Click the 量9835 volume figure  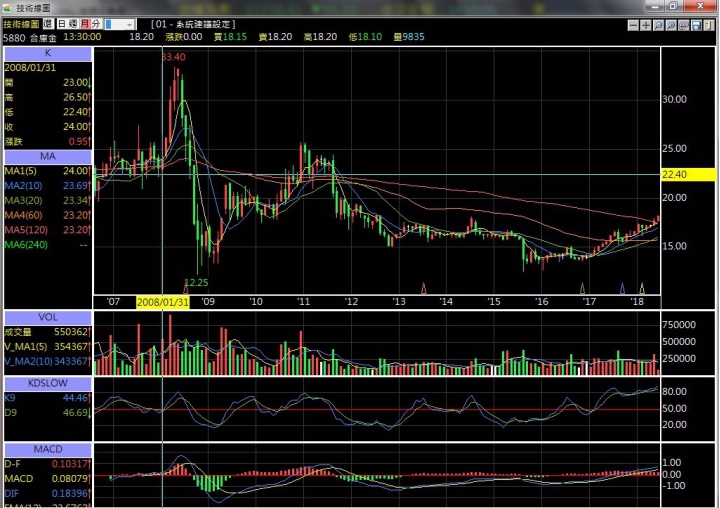pyautogui.click(x=409, y=37)
